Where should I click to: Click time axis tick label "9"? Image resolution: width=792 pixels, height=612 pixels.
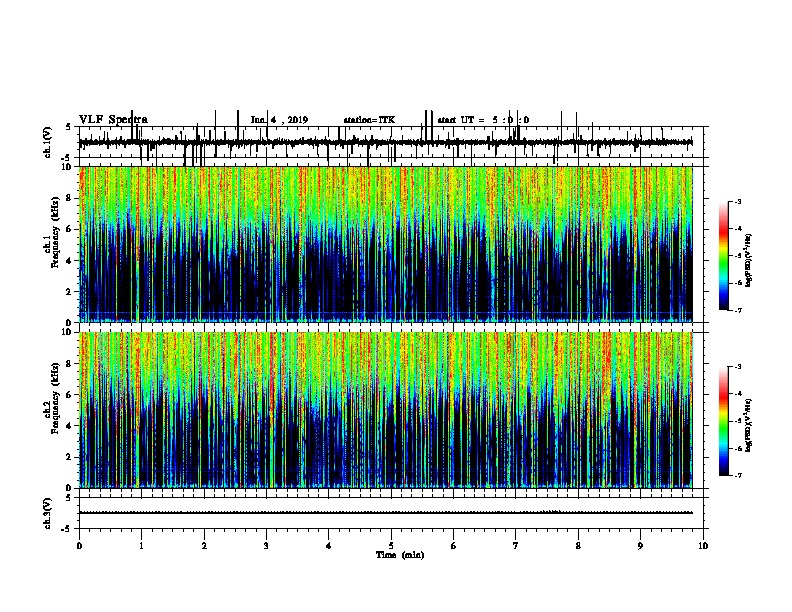click(x=640, y=546)
